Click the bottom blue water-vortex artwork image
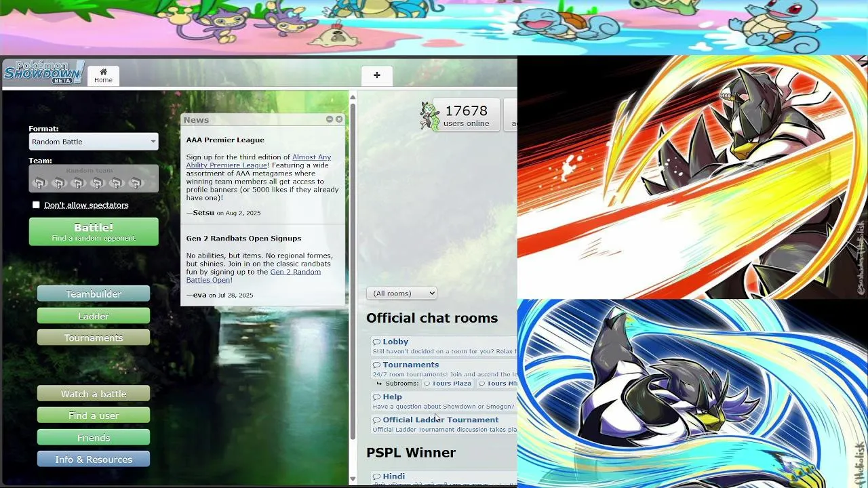 tap(692, 393)
